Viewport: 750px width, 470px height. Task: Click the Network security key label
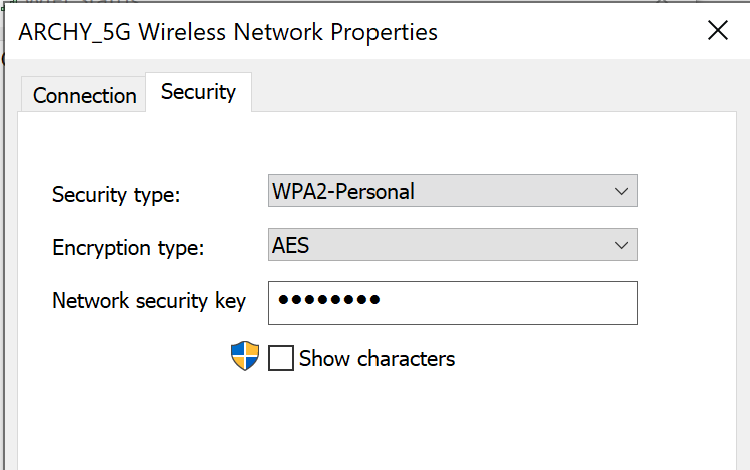point(149,301)
